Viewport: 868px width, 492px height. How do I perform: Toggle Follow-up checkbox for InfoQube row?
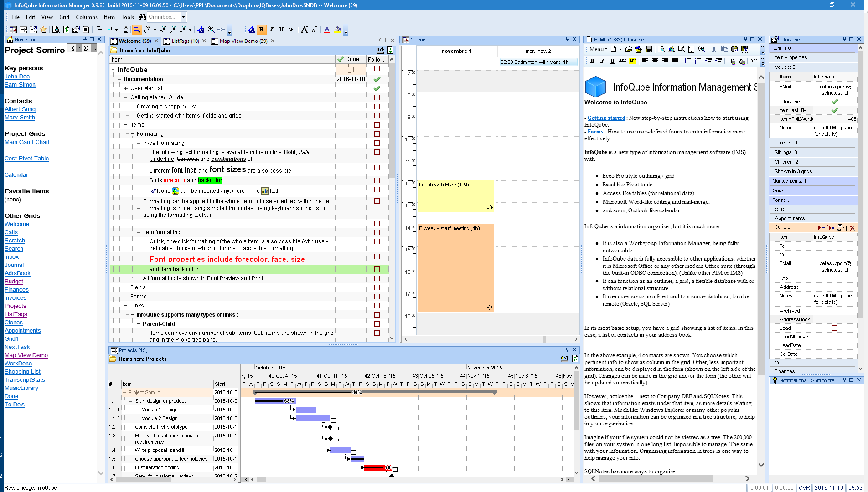point(377,69)
